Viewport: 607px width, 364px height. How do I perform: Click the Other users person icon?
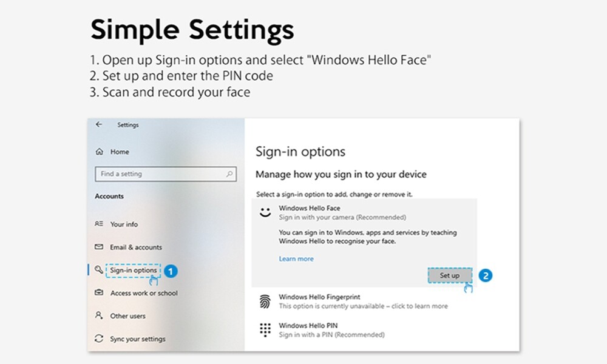pyautogui.click(x=100, y=315)
